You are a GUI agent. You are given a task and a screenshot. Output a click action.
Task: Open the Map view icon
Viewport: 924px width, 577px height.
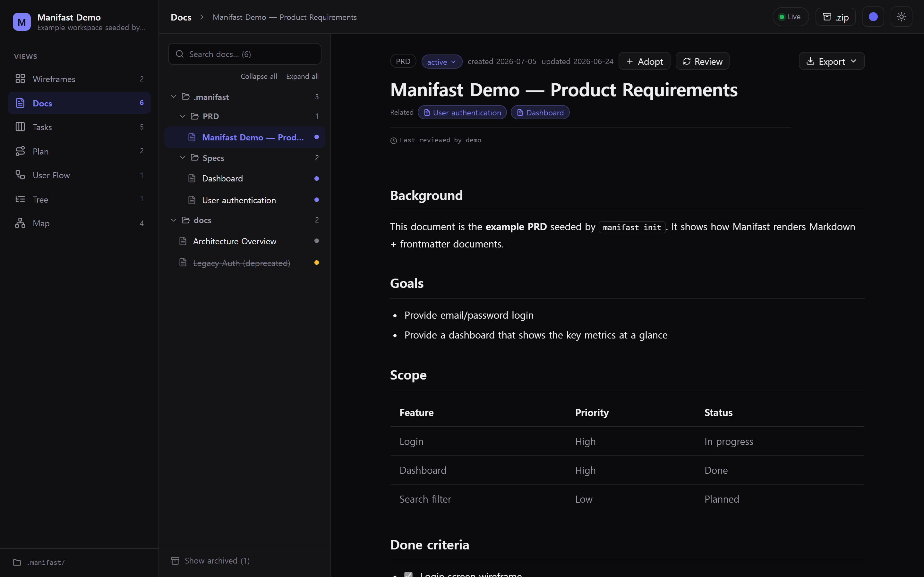[20, 223]
